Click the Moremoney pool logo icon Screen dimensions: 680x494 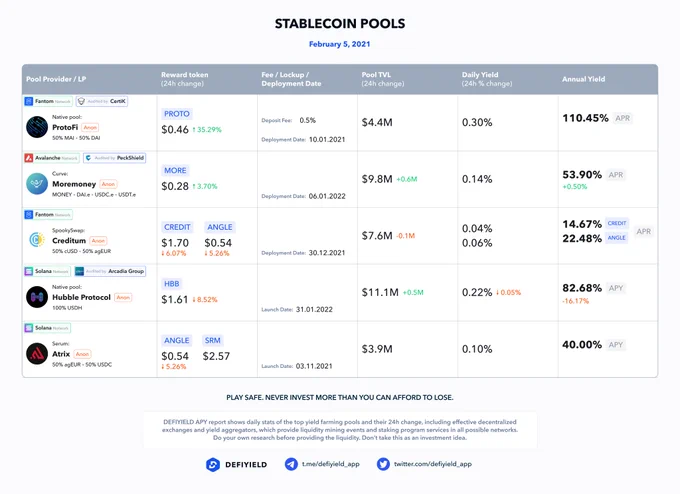tap(37, 184)
